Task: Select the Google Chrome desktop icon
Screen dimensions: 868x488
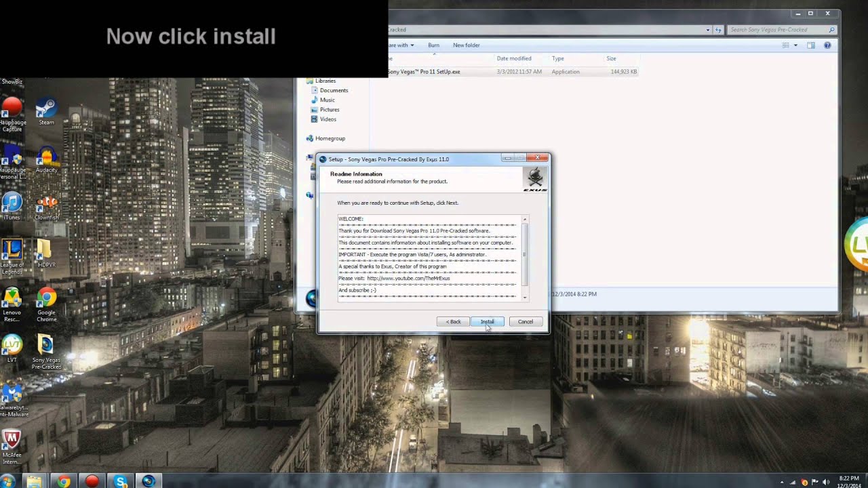Action: click(x=46, y=305)
